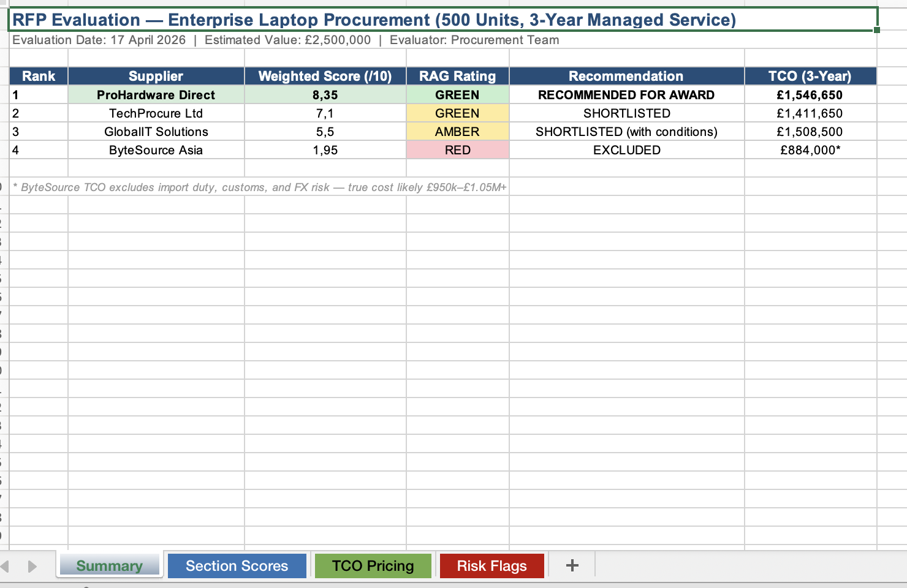The width and height of the screenshot is (907, 588).
Task: Select the ProHardware Direct supplier cell
Action: [156, 95]
